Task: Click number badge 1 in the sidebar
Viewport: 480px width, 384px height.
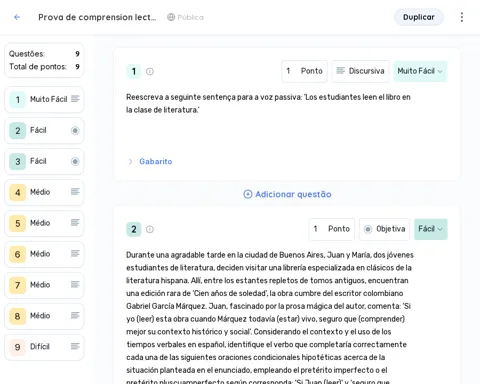Action: pyautogui.click(x=18, y=99)
